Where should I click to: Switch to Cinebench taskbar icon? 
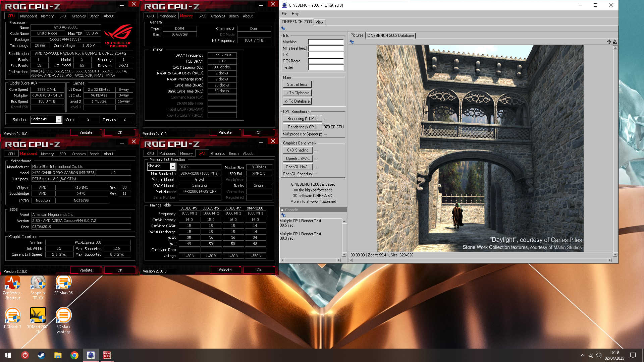point(91,355)
